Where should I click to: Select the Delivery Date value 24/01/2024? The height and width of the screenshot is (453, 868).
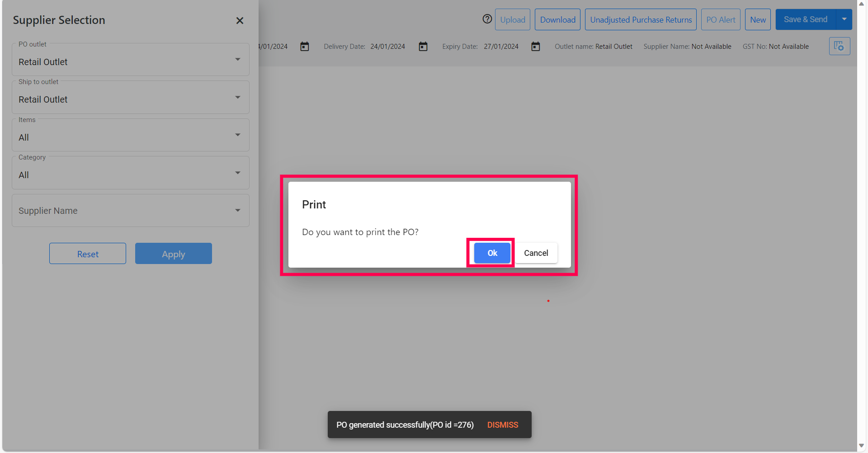tap(388, 47)
